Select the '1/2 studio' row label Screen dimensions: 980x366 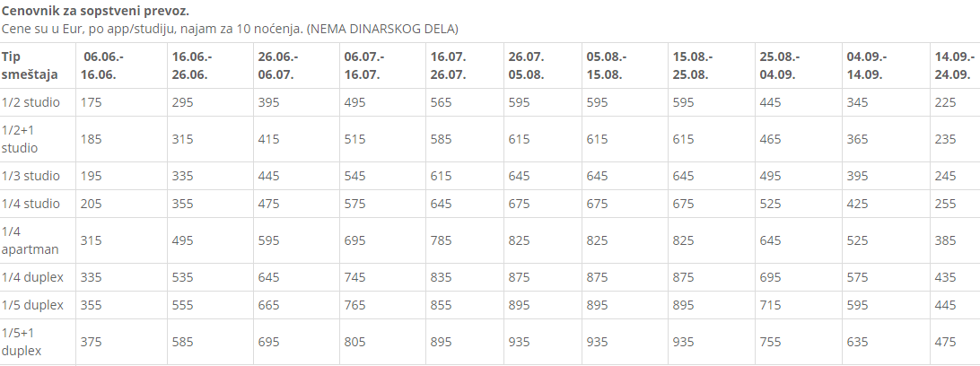tap(31, 102)
